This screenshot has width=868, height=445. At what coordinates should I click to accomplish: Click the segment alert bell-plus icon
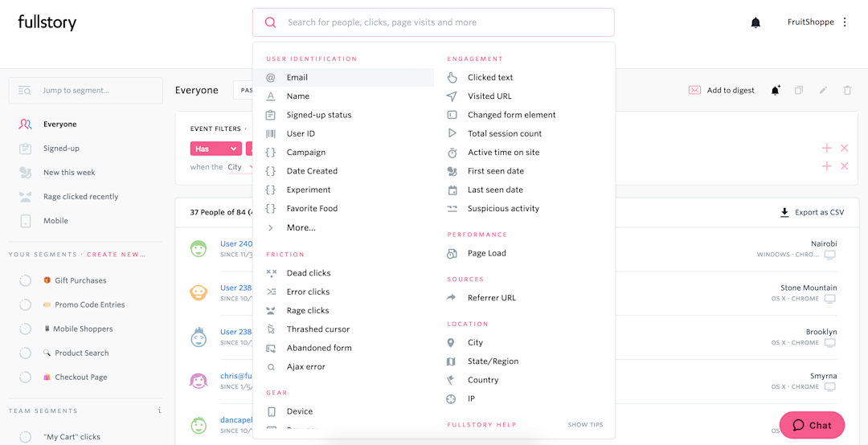coord(776,90)
